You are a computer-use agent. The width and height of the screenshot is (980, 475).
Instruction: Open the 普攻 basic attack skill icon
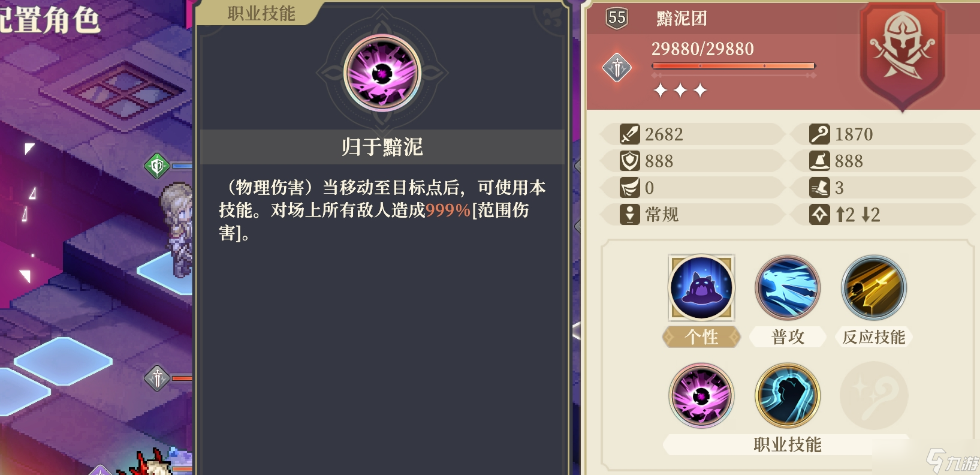point(788,287)
